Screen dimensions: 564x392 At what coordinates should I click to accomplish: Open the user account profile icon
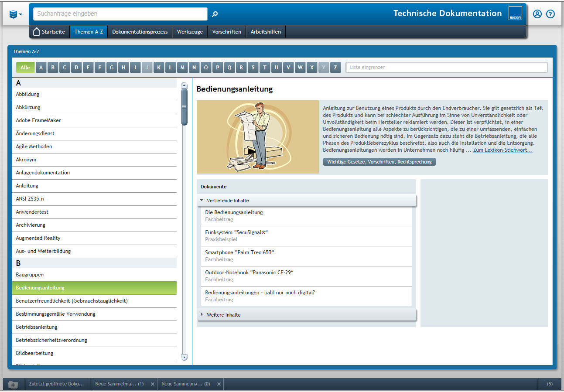tap(537, 14)
